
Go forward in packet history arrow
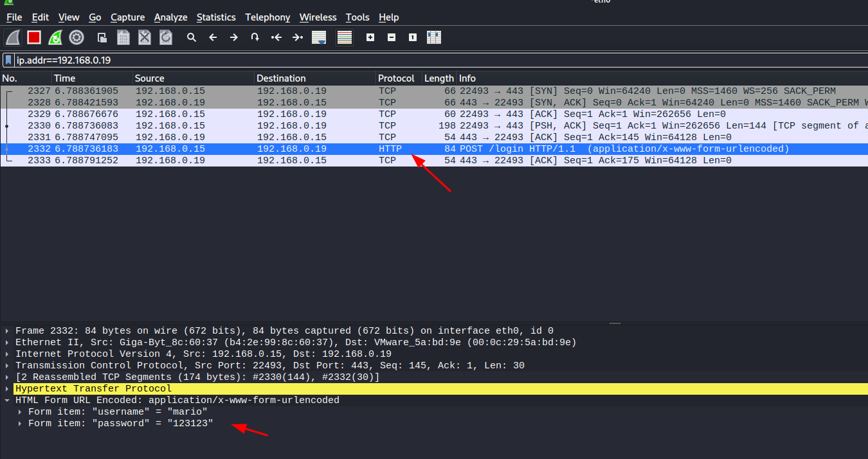coord(234,37)
